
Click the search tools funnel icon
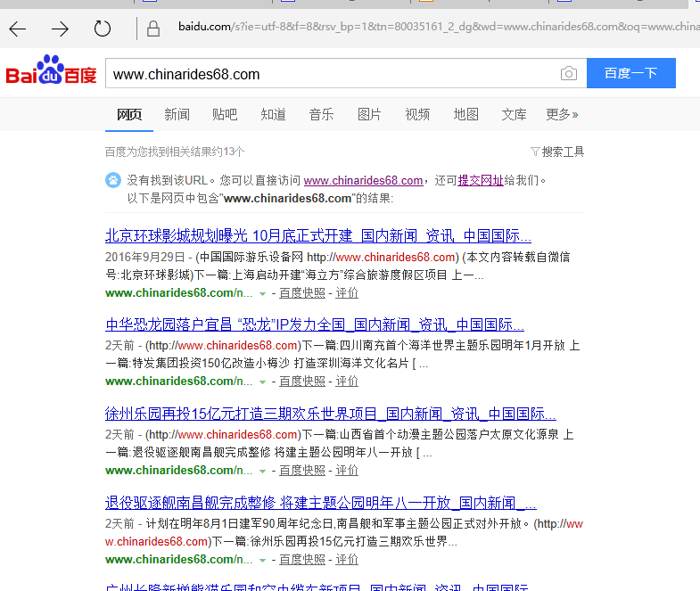(x=535, y=152)
